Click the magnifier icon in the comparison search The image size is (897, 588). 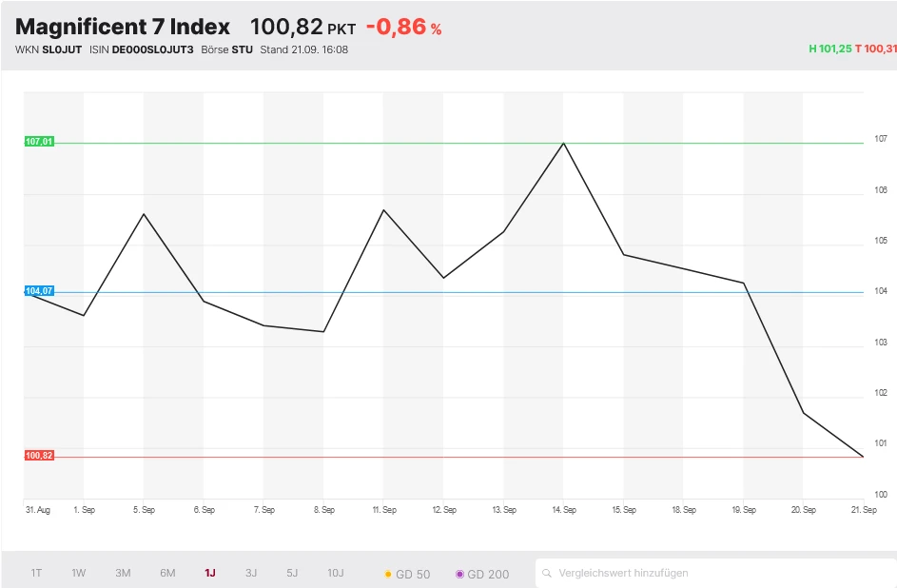click(x=547, y=573)
